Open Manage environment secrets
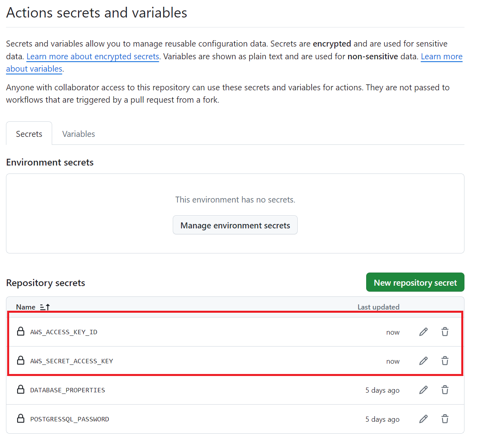This screenshot has width=478, height=448. pyautogui.click(x=235, y=225)
